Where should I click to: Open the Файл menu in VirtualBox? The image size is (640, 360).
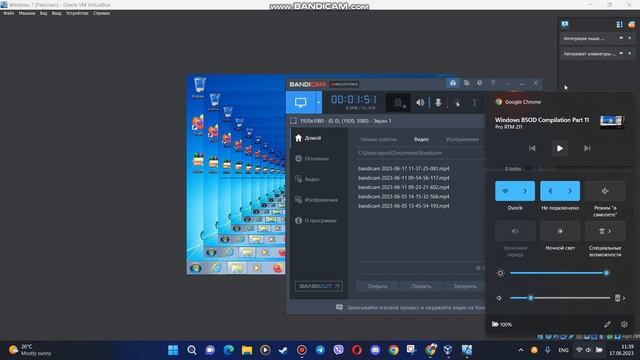click(x=9, y=13)
